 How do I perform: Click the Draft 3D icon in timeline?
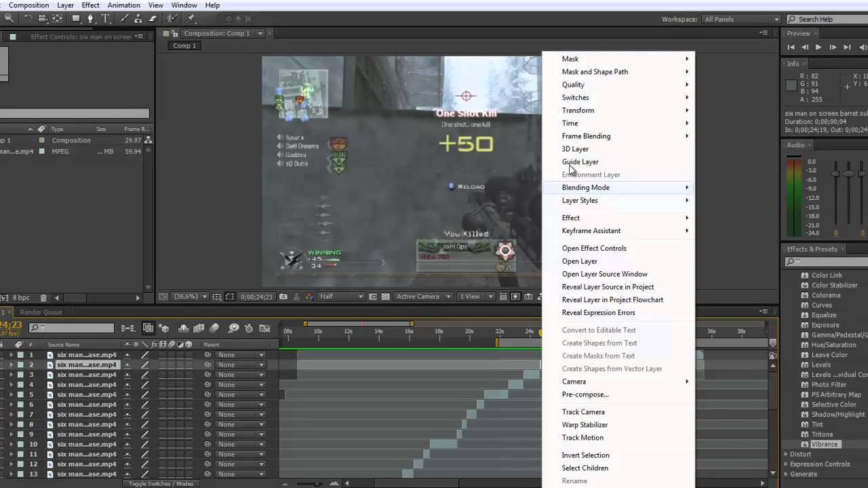coord(163,328)
